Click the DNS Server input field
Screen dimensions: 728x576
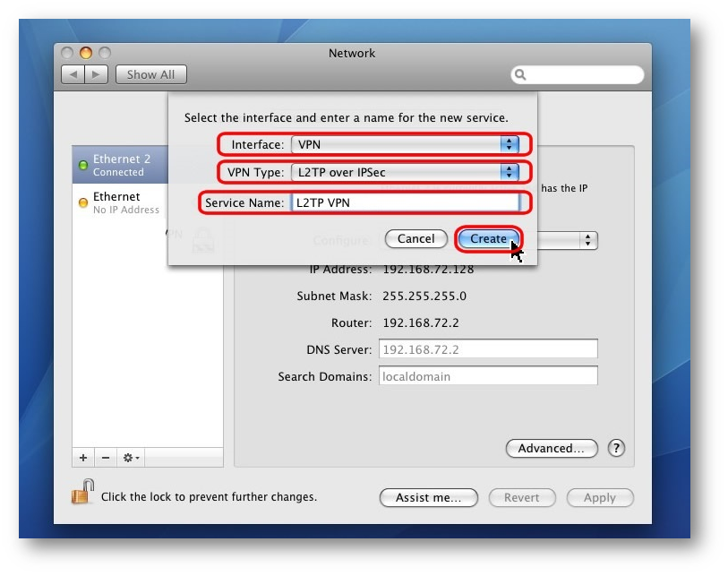click(x=488, y=348)
